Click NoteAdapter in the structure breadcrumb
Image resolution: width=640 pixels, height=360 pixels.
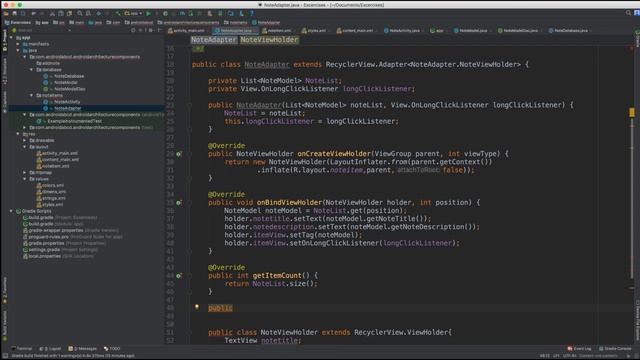213,40
